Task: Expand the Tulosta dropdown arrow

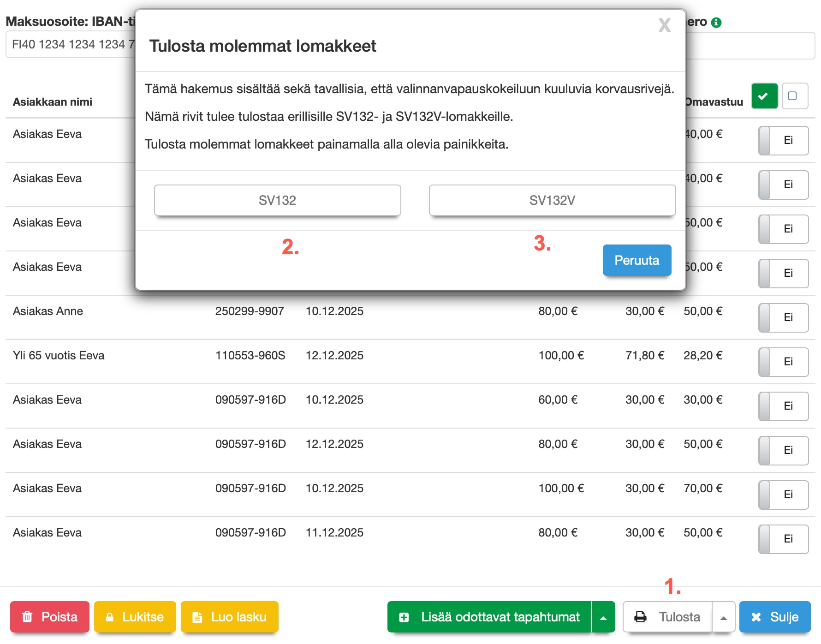Action: 724,617
